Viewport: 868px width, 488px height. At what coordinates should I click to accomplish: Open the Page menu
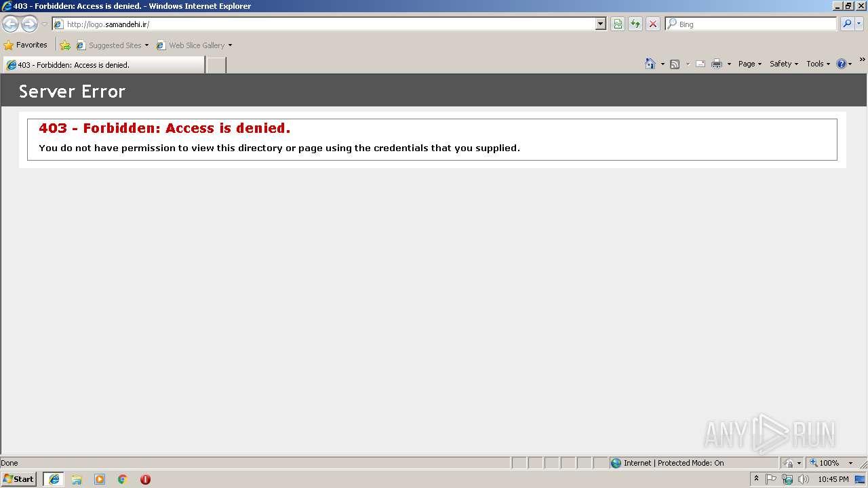coord(750,64)
